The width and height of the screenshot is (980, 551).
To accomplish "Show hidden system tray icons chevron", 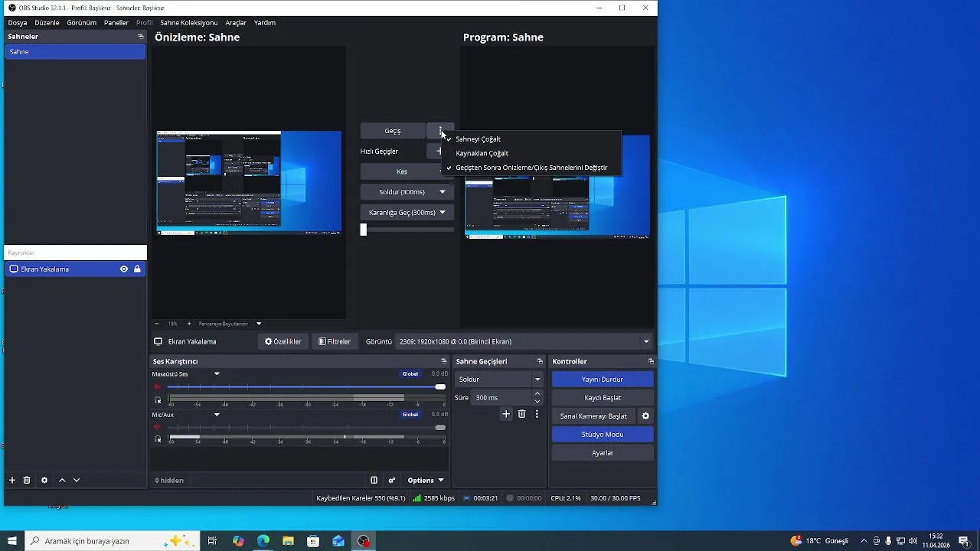I will tap(864, 541).
